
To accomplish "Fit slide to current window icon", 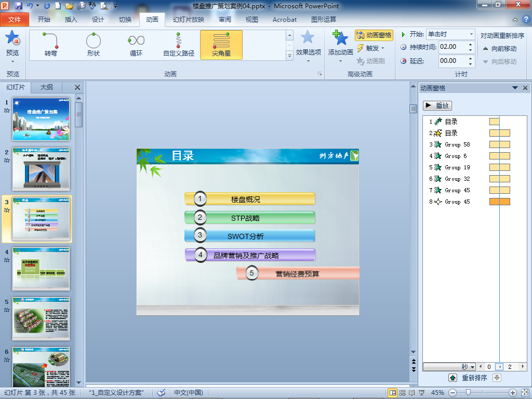I will 524,393.
